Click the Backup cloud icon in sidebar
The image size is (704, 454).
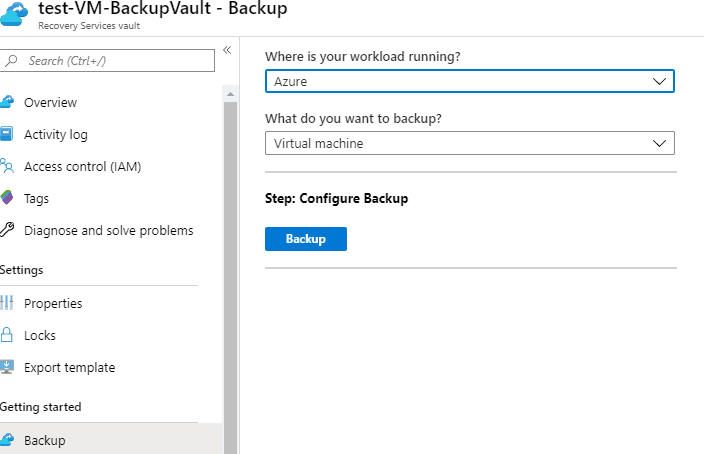point(7,439)
